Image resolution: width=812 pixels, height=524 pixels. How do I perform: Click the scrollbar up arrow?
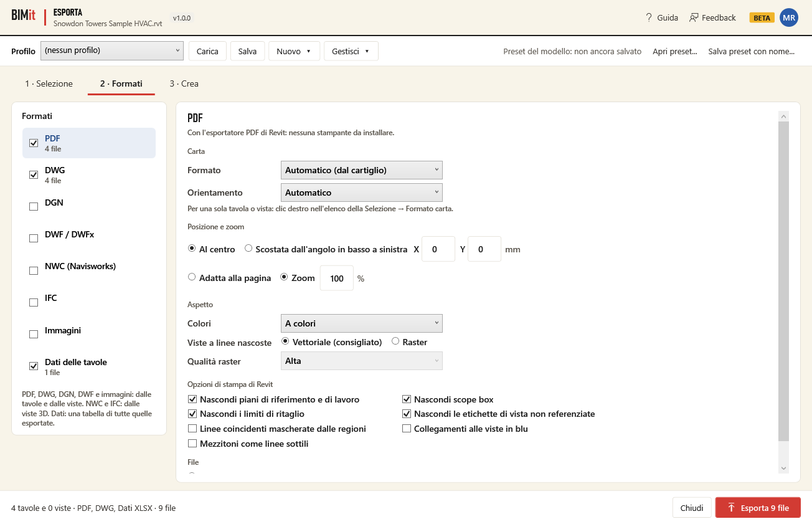point(783,116)
